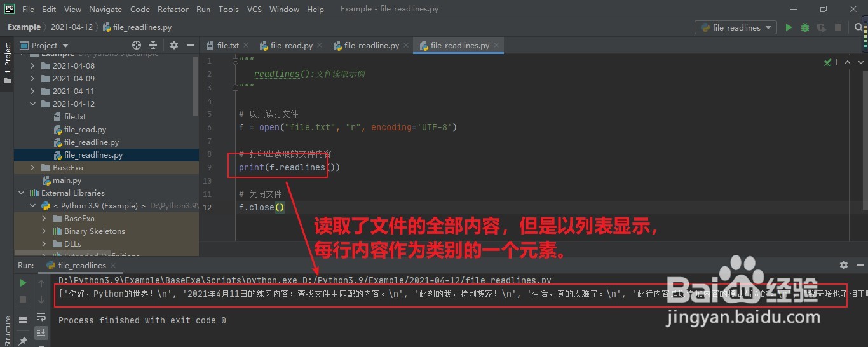
Task: Run file_readlines with the green toolbar play button
Action: (x=789, y=27)
